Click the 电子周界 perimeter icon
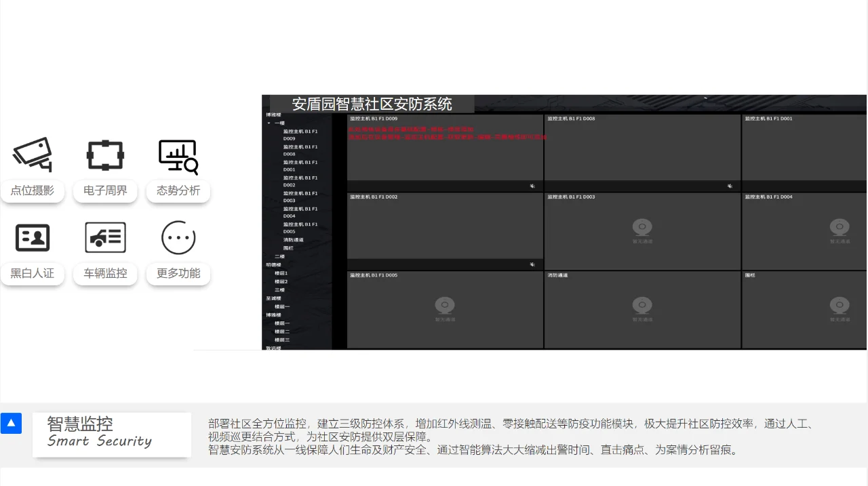Image resolution: width=868 pixels, height=486 pixels. tap(105, 155)
